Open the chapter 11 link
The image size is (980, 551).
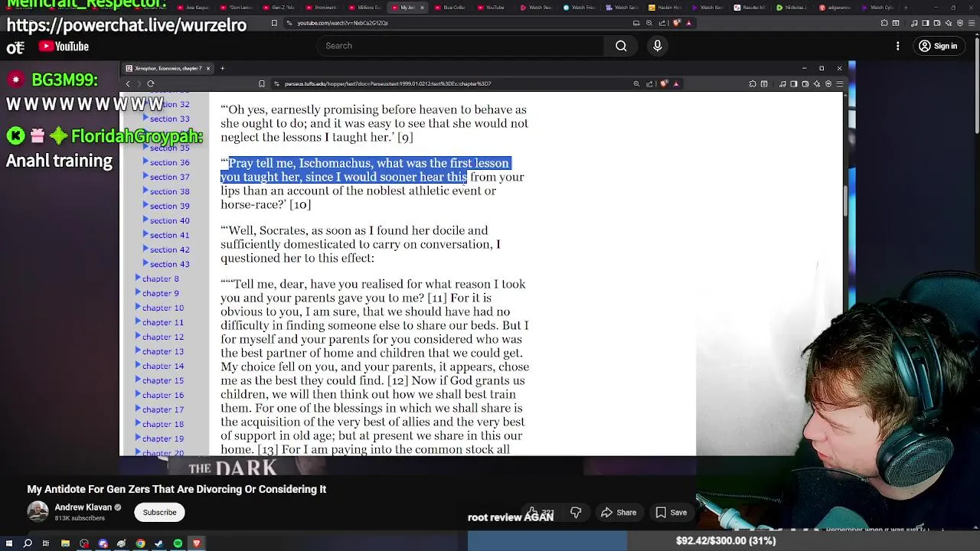pyautogui.click(x=163, y=322)
